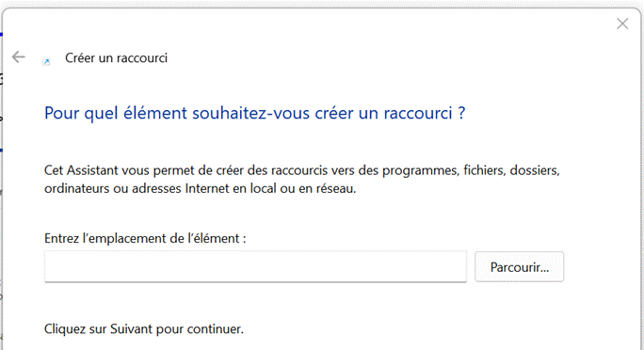The height and width of the screenshot is (350, 644).
Task: Go back with the left arrow icon
Action: [x=19, y=57]
